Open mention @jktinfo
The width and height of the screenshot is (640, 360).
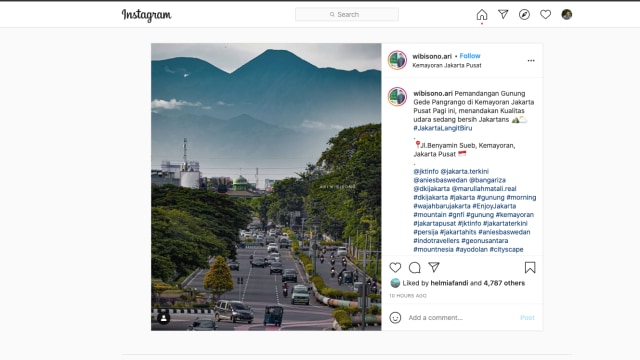pos(426,171)
